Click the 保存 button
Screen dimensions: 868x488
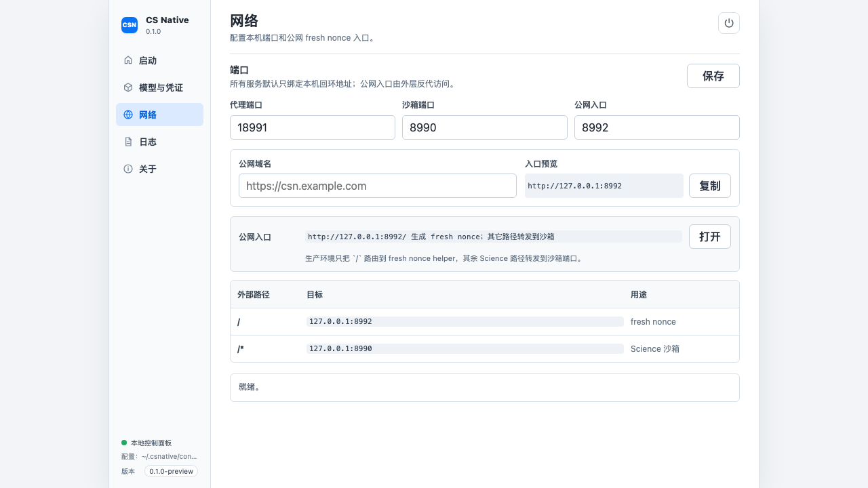point(713,76)
